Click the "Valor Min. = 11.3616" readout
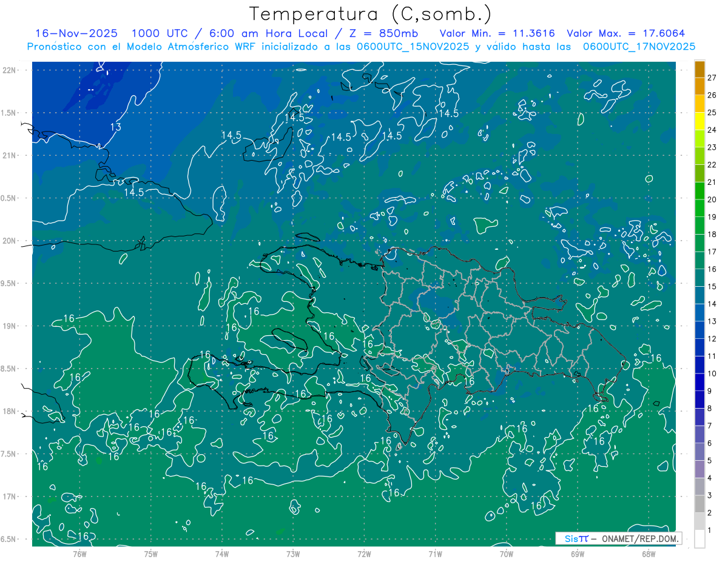 click(497, 33)
